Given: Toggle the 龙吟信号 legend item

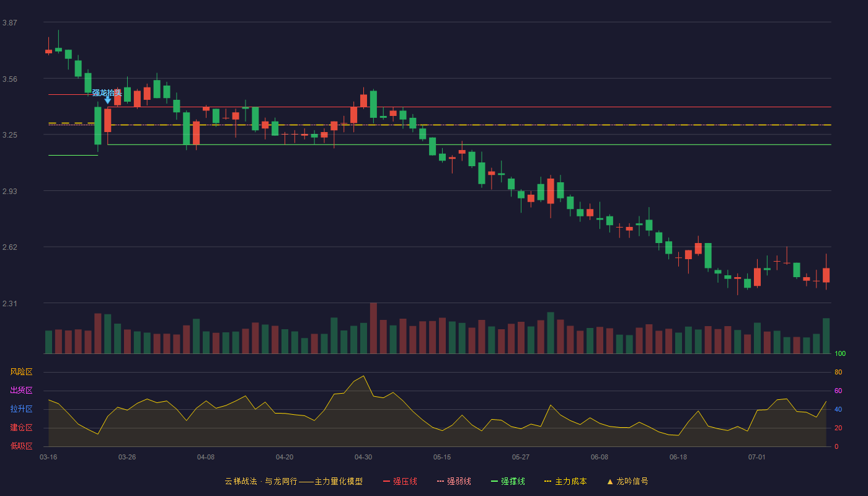Looking at the screenshot, I should pos(627,481).
